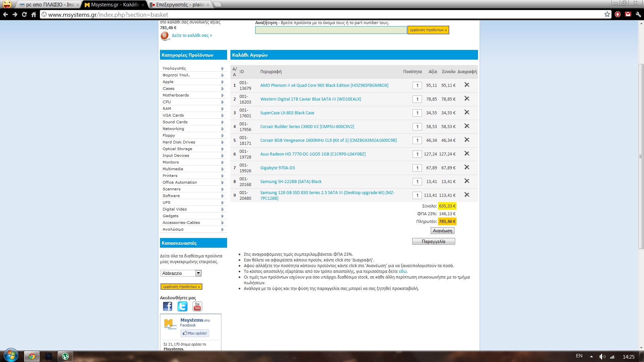
Task: Open browser home page
Action: tap(34, 14)
